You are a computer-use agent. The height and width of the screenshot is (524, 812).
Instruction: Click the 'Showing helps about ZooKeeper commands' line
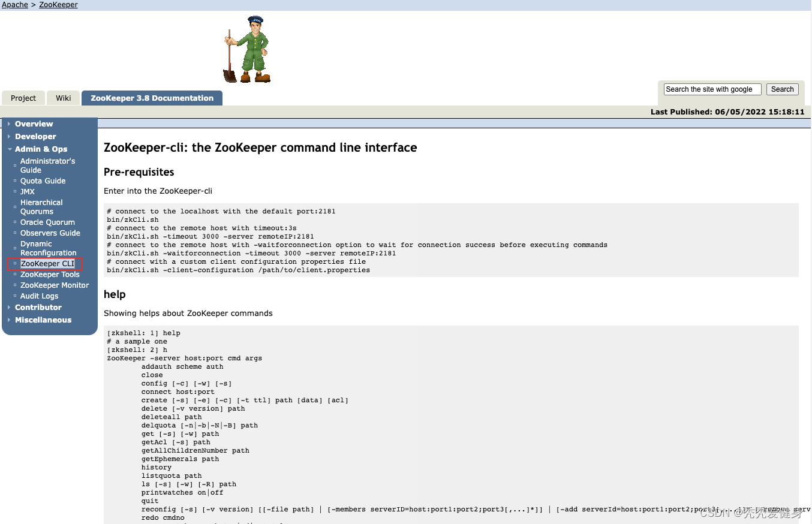pyautogui.click(x=188, y=313)
